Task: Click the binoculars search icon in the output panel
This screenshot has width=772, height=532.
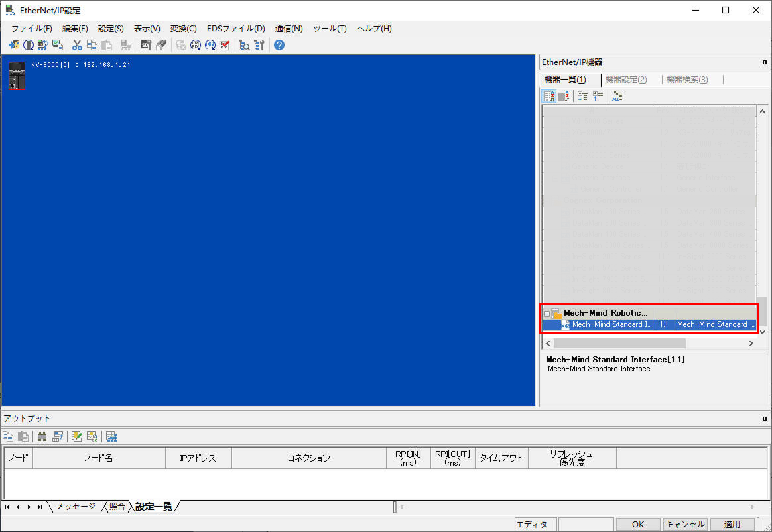Action: [x=42, y=436]
